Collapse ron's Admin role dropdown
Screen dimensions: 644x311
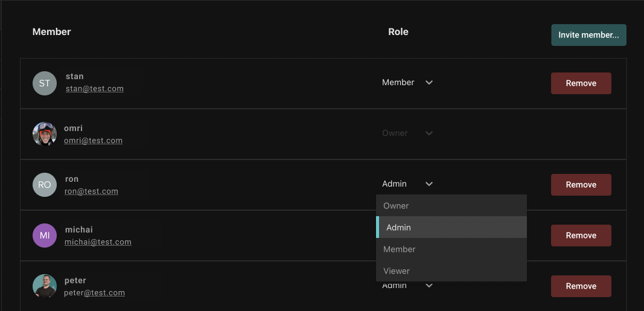click(407, 184)
